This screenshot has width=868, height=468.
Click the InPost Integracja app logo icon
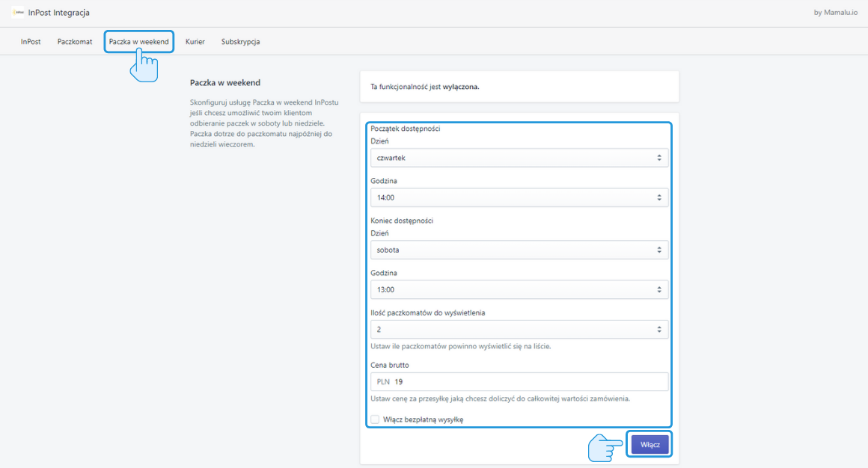pos(18,12)
